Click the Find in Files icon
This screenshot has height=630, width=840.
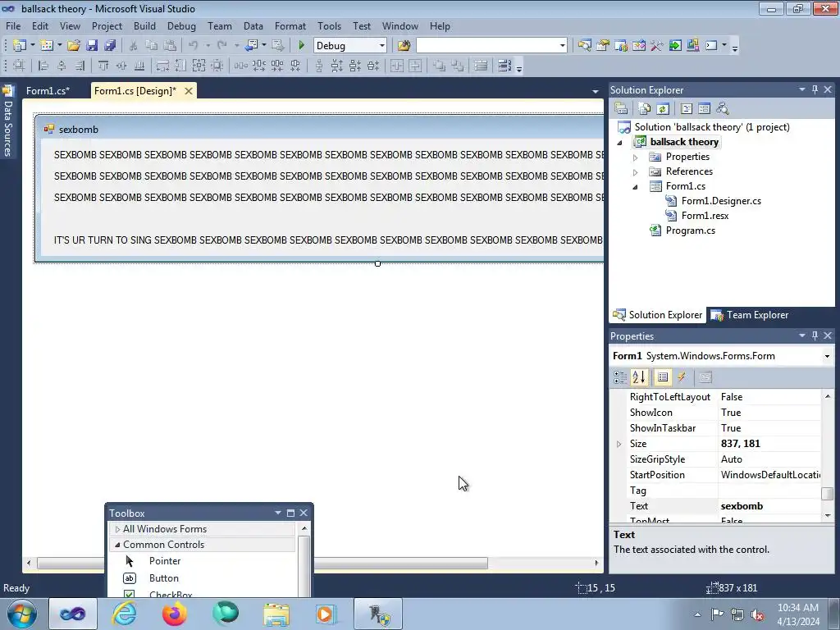click(x=404, y=46)
